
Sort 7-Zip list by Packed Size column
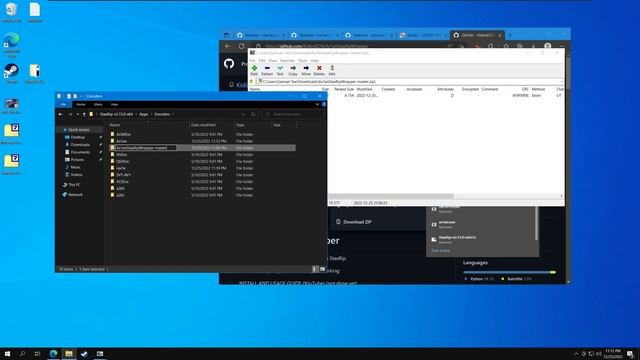pos(344,89)
